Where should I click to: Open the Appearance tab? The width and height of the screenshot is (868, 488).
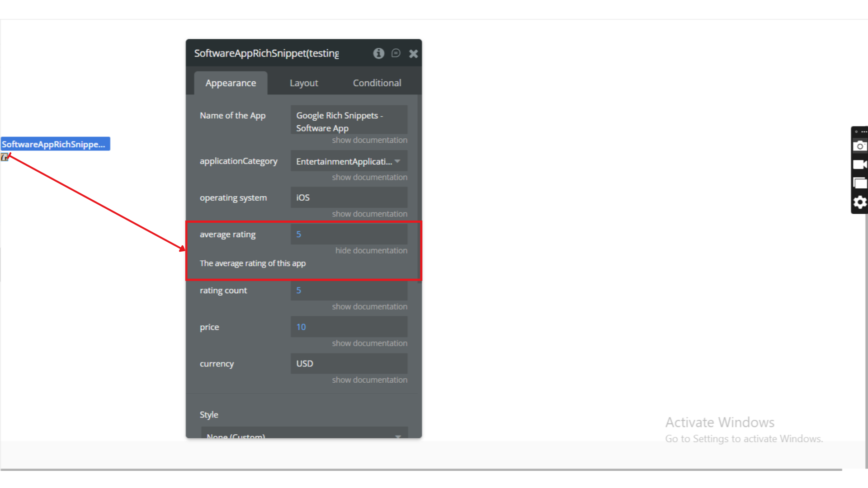[231, 83]
